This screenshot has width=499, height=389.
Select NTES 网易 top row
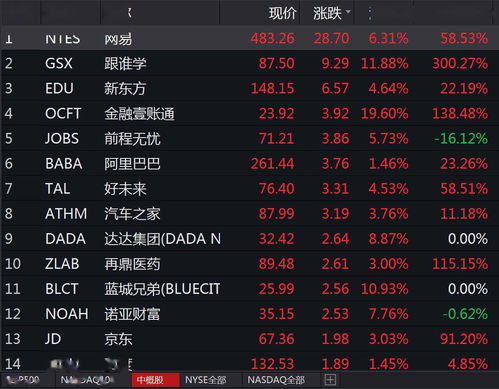pyautogui.click(x=248, y=38)
